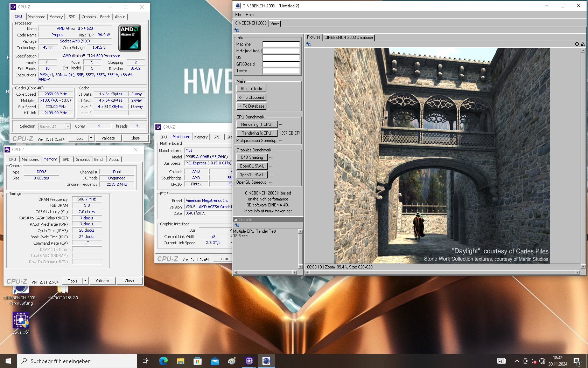Switch to View tab in CINEBENCH
The width and height of the screenshot is (588, 368).
(x=275, y=23)
